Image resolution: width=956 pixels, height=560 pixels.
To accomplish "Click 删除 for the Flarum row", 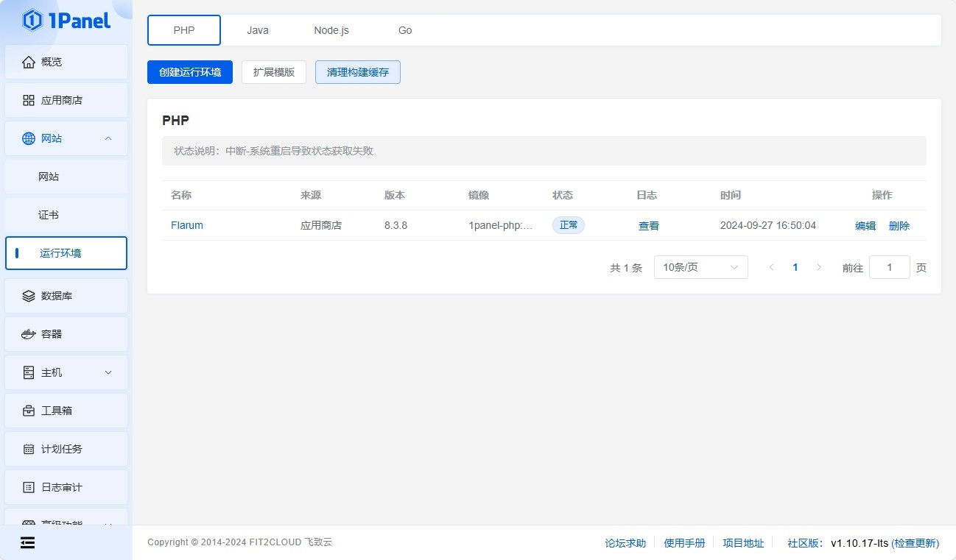I will pos(899,226).
